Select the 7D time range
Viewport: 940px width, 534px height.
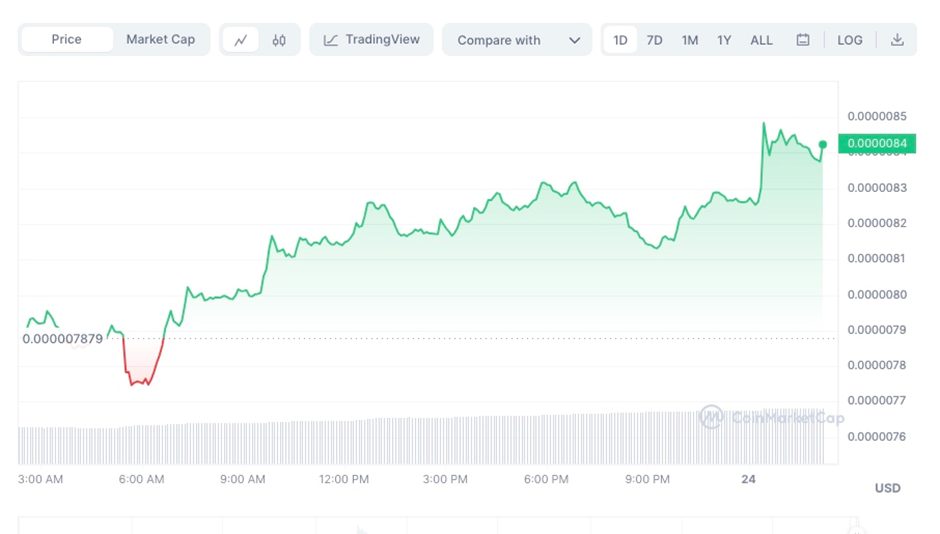pyautogui.click(x=654, y=40)
